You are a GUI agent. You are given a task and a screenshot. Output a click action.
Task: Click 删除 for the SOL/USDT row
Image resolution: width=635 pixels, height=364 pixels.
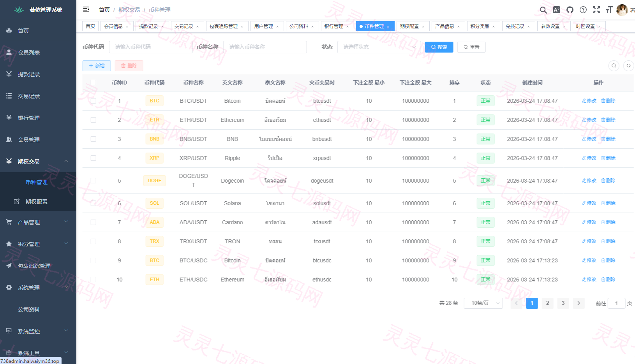pyautogui.click(x=608, y=203)
